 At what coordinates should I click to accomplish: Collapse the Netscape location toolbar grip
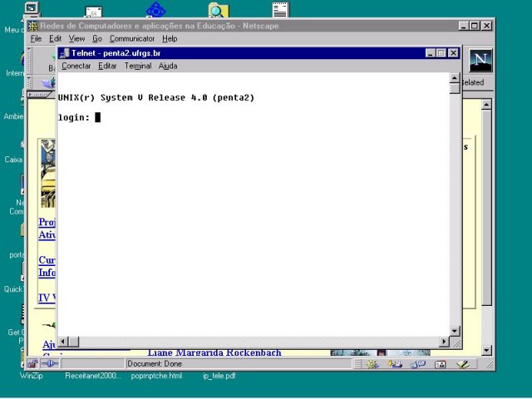click(x=29, y=82)
